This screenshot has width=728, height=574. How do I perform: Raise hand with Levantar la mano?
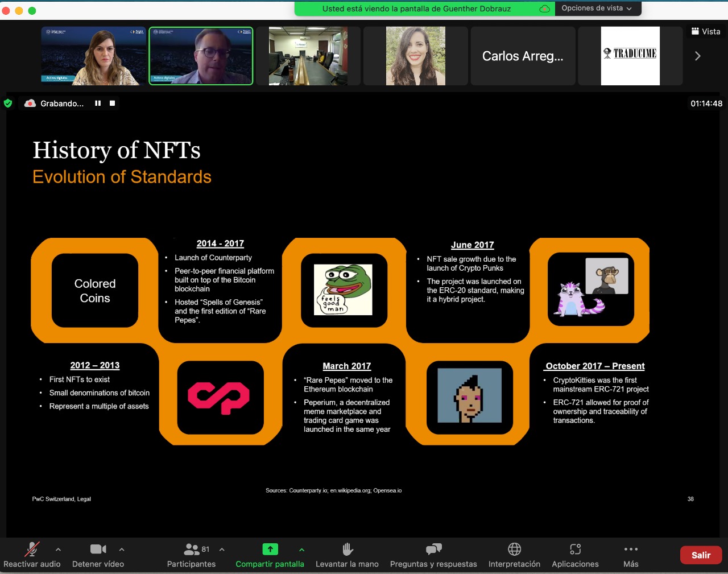coord(347,555)
